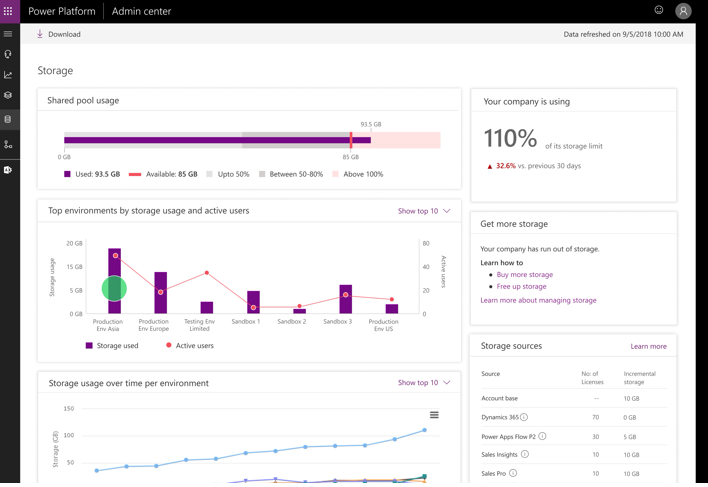The height and width of the screenshot is (487, 708).
Task: Expand Show top 10 for top environments
Action: tap(424, 211)
